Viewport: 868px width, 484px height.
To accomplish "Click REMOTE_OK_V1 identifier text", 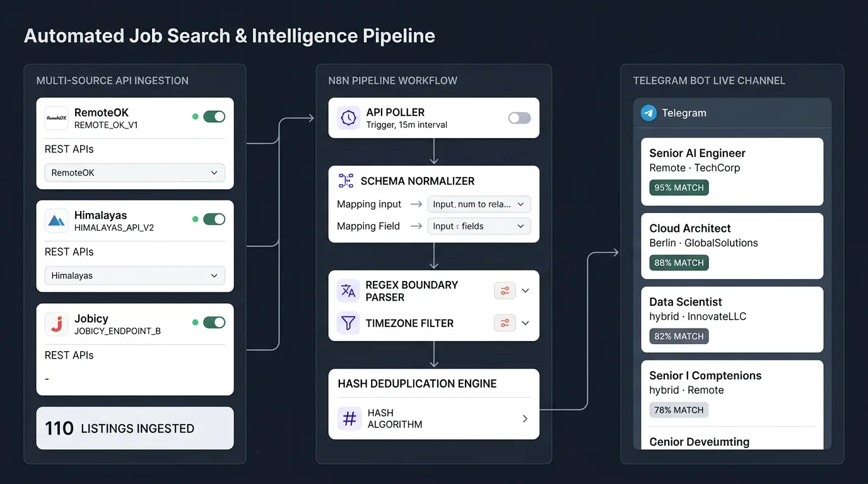I will pos(106,125).
